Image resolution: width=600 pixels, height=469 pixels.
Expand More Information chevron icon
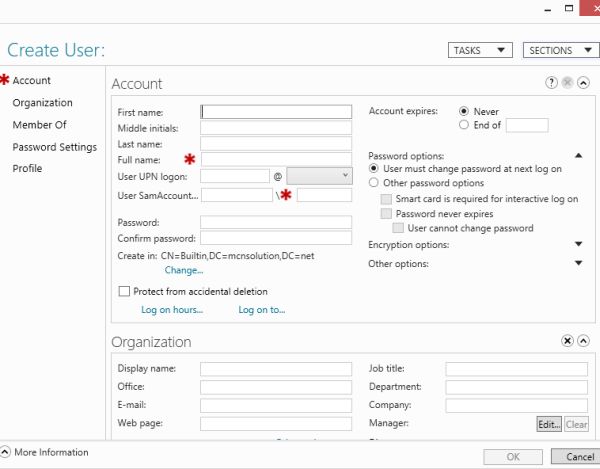(5, 452)
